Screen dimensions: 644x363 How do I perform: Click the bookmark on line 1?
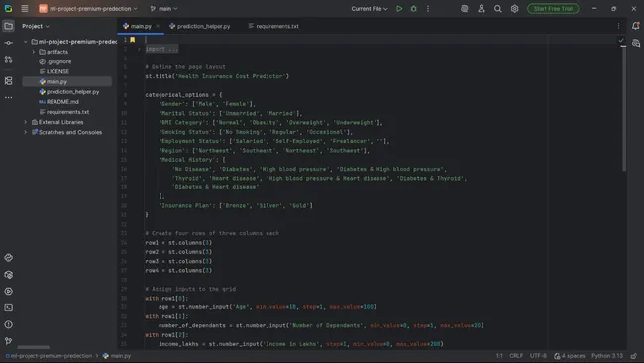pyautogui.click(x=132, y=40)
